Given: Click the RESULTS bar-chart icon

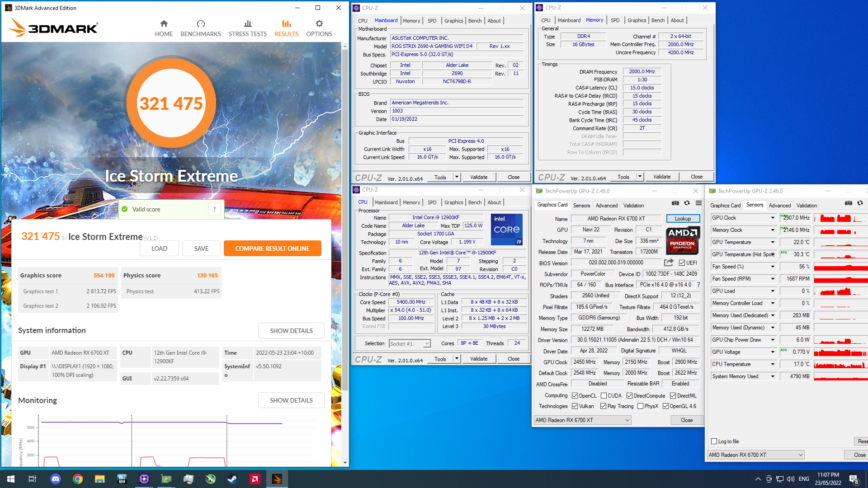Looking at the screenshot, I should pos(287,23).
